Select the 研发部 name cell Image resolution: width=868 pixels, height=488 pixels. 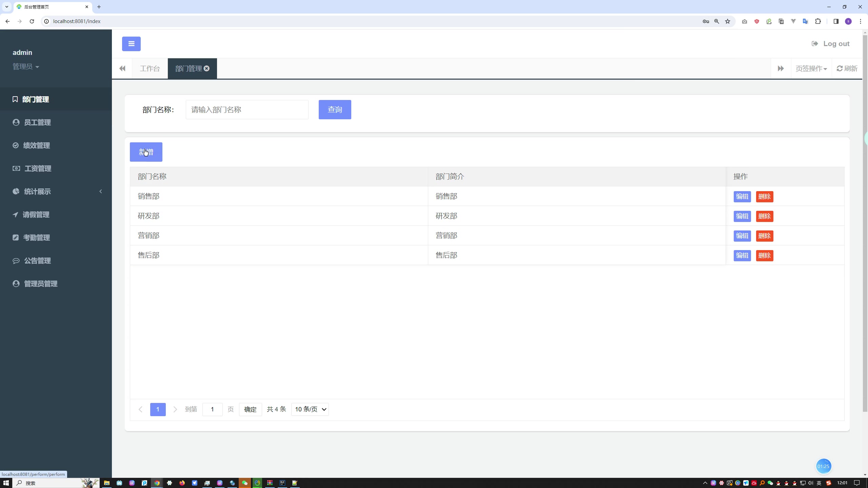[x=279, y=216]
